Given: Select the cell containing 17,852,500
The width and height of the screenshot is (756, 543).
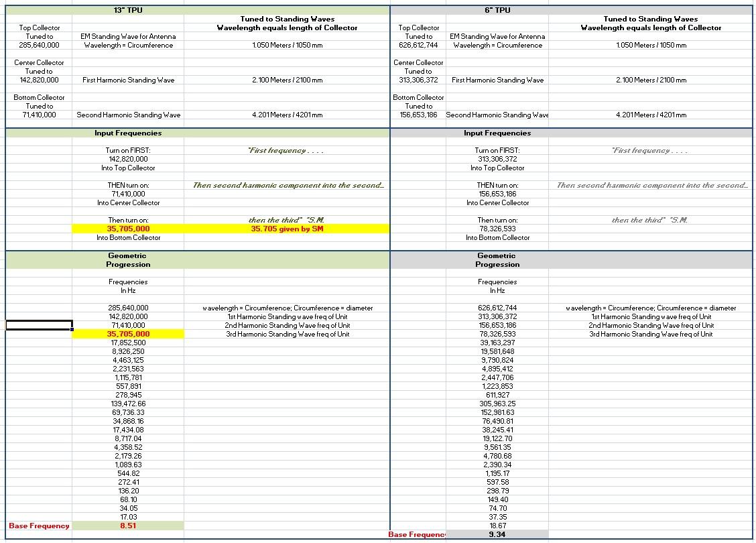Looking at the screenshot, I should point(128,343).
